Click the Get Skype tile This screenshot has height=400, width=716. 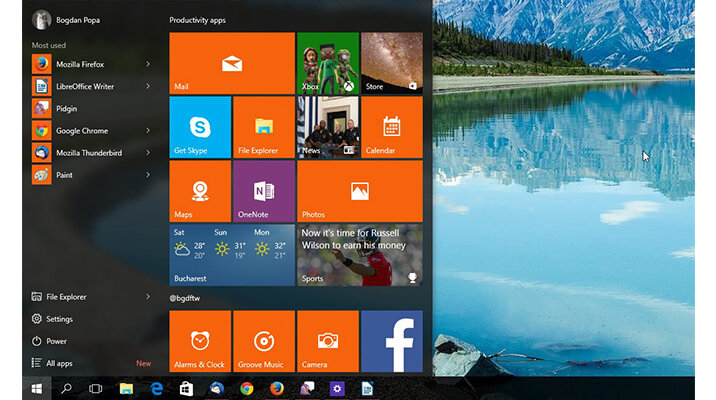pos(200,127)
